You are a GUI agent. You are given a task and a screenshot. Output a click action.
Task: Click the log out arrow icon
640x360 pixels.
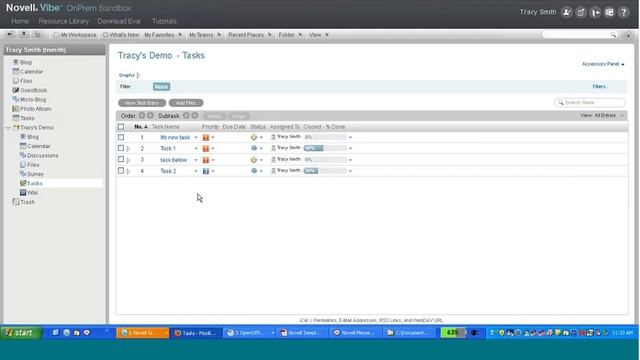596,12
